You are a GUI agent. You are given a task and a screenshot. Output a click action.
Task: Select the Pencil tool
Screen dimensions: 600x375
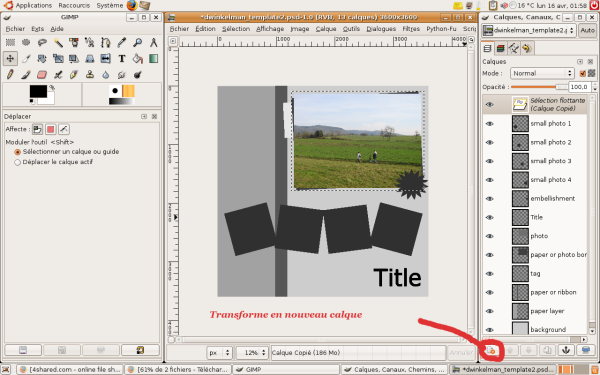(x=10, y=74)
